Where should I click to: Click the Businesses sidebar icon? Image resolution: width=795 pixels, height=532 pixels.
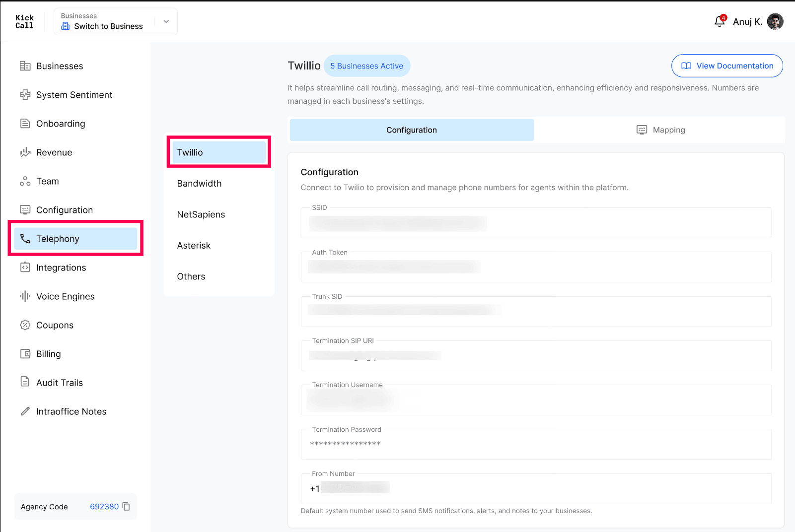[x=25, y=66]
